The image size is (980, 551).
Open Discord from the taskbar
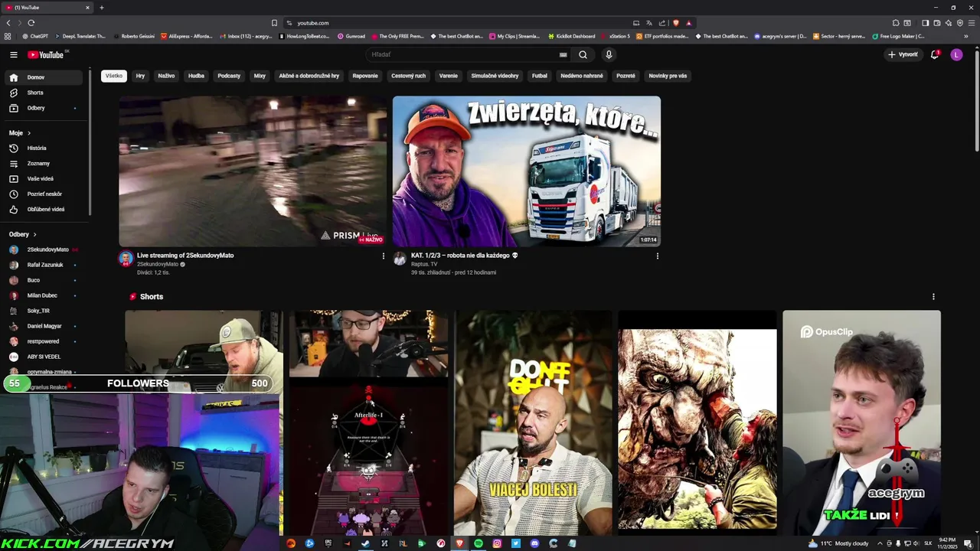click(534, 543)
